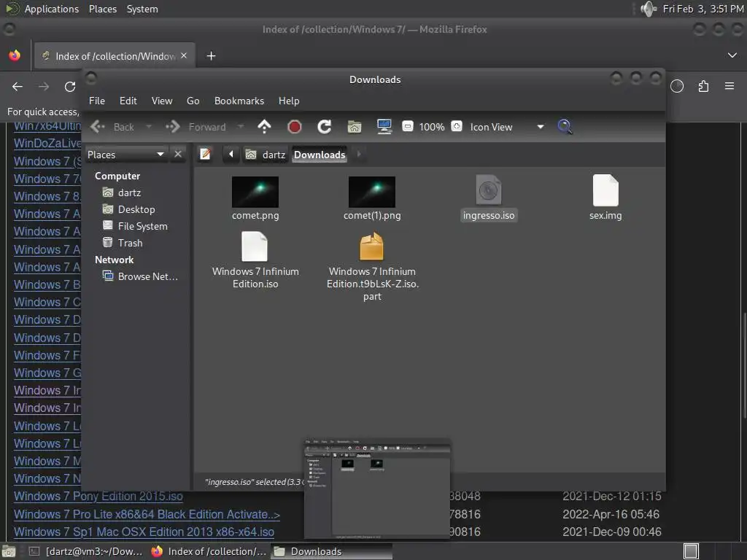The image size is (747, 560).
Task: Click the dartz path bar button
Action: (266, 155)
